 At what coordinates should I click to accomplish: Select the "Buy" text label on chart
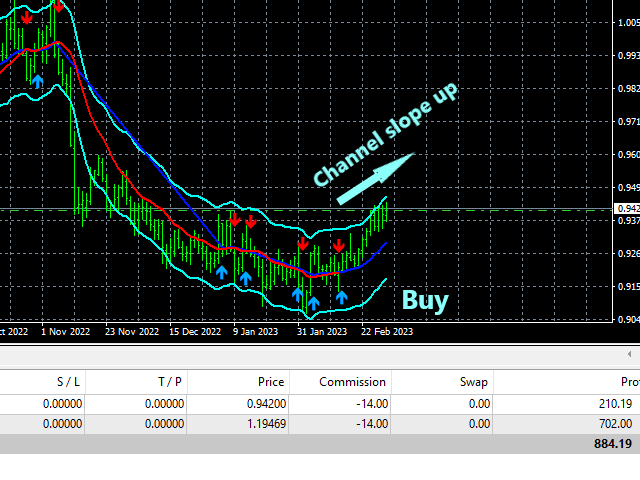point(424,300)
